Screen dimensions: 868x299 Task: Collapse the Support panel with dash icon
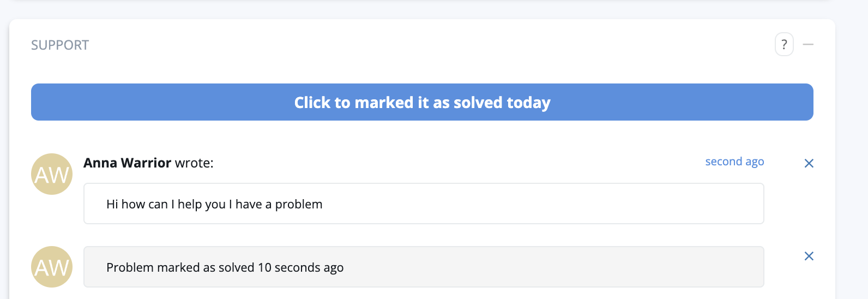coord(808,44)
